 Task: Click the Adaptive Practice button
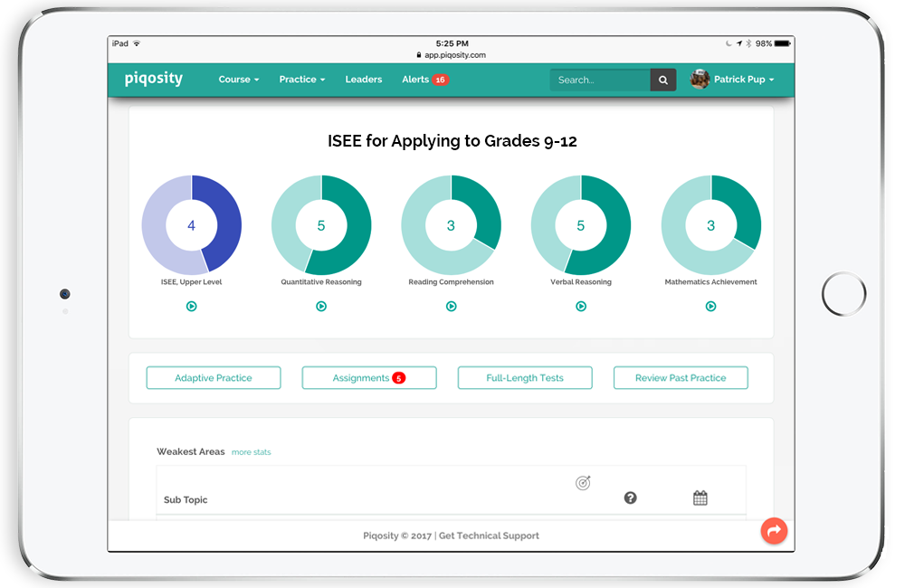pyautogui.click(x=214, y=378)
